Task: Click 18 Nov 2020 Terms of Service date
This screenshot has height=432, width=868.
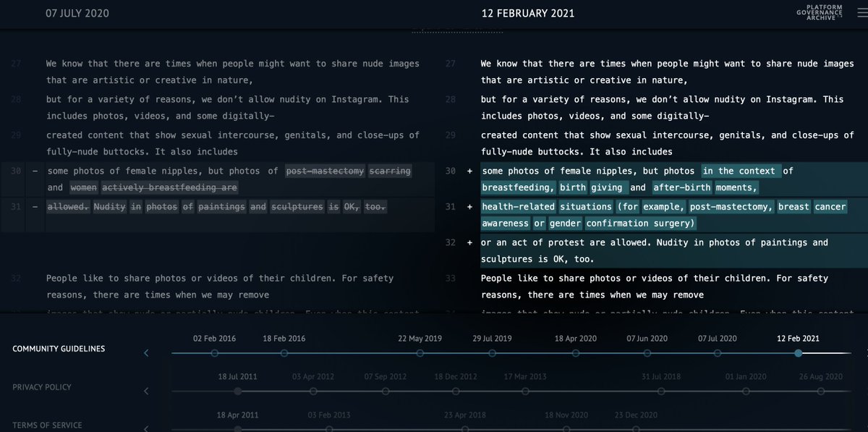Action: 566,415
